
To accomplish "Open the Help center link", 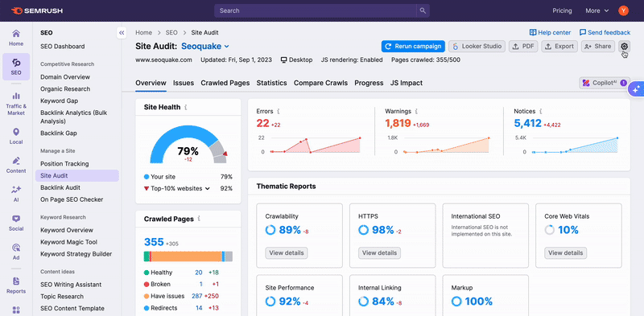I will [x=550, y=32].
